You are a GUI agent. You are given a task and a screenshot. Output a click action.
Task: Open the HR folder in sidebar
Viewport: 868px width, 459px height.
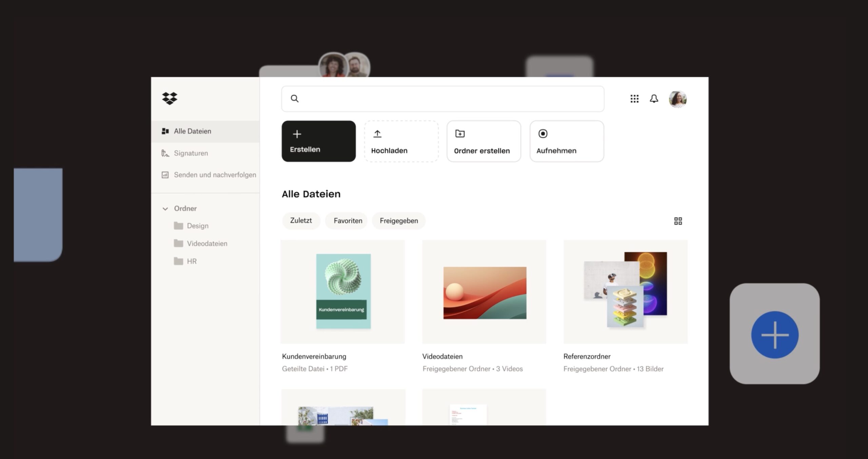(x=192, y=261)
